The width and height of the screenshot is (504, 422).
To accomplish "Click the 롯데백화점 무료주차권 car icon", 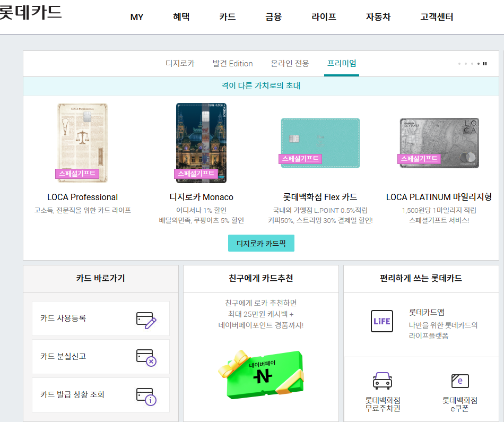I will coord(382,381).
